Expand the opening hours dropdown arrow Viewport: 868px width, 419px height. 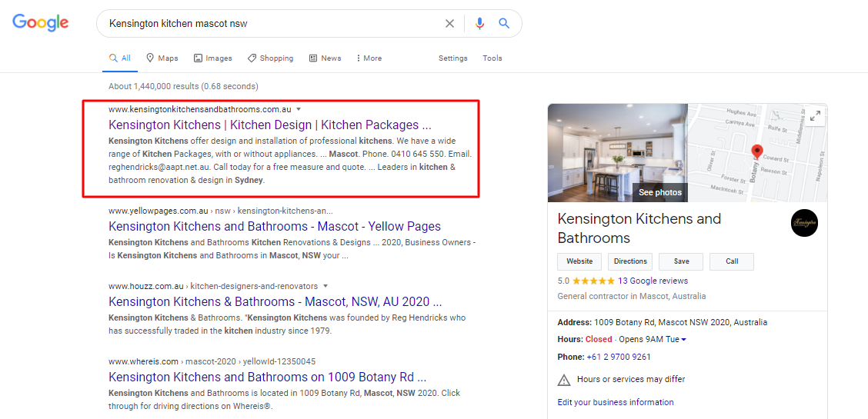(683, 340)
